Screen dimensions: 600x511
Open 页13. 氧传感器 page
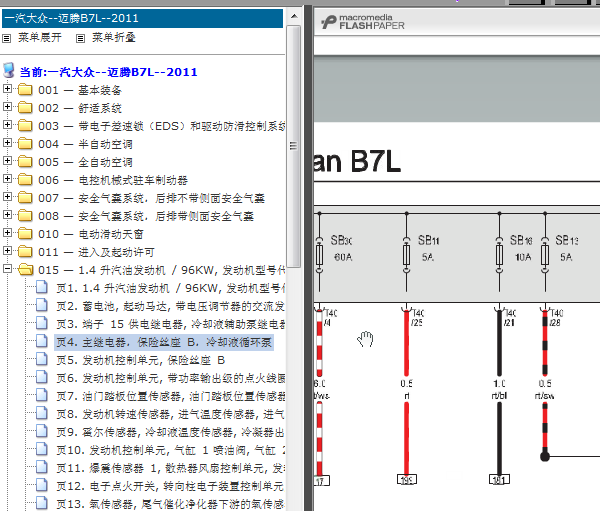tap(170, 504)
